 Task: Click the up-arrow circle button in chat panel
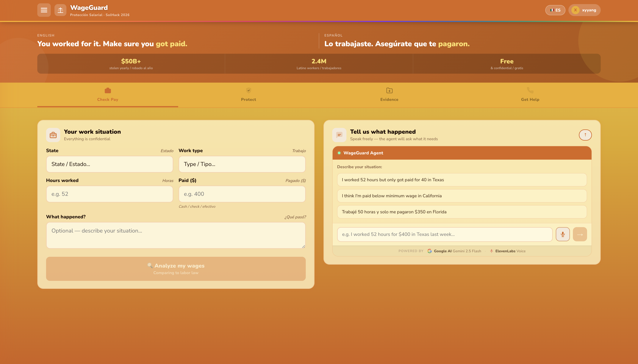click(585, 135)
